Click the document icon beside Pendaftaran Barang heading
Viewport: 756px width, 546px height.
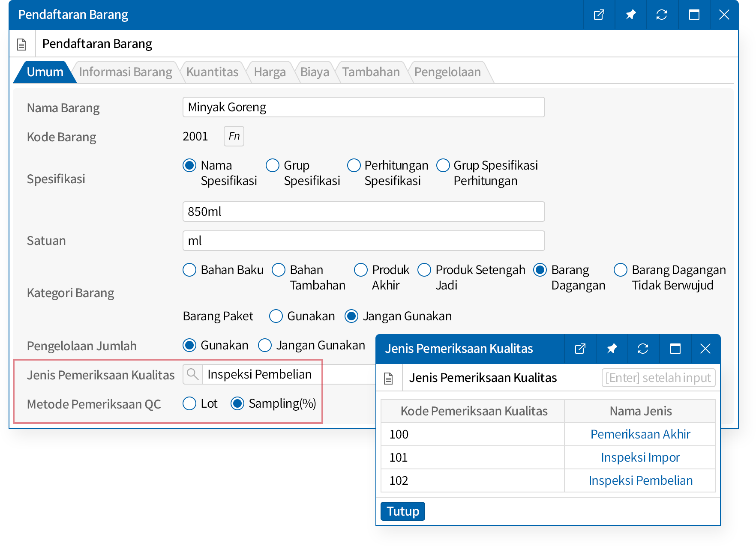(x=21, y=44)
